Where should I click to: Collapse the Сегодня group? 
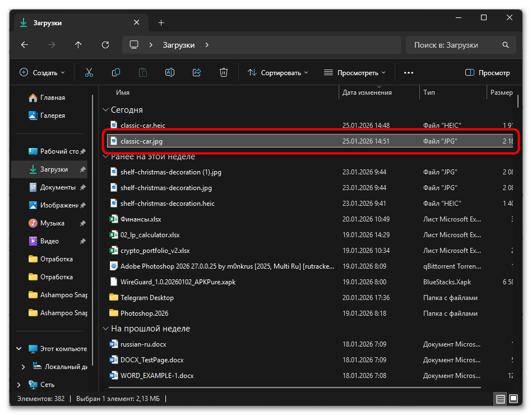pos(105,110)
